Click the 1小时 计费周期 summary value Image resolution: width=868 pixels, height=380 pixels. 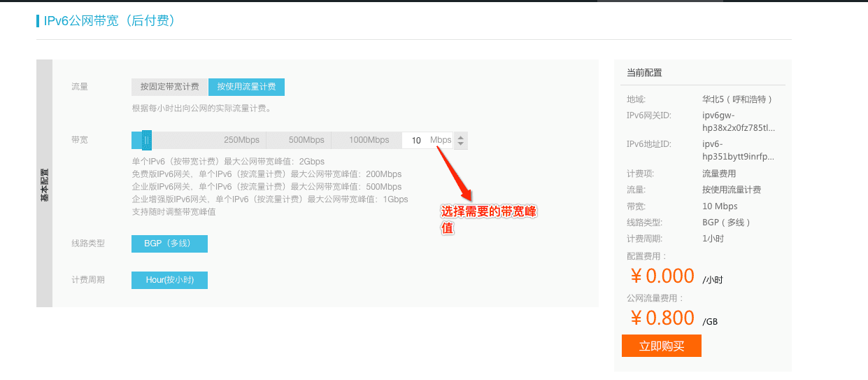(713, 239)
